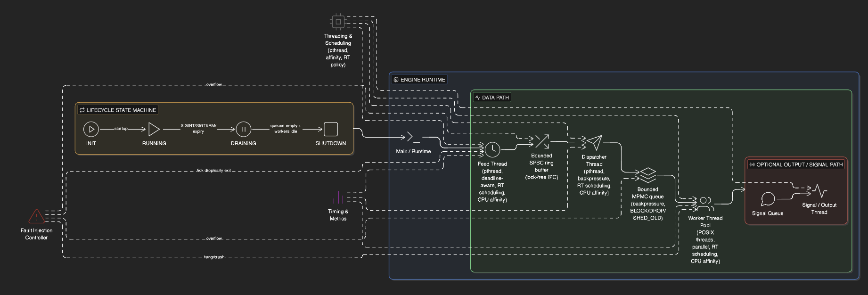Click the 'startup' edge label
Screen dimensions: 868x295
click(121, 129)
